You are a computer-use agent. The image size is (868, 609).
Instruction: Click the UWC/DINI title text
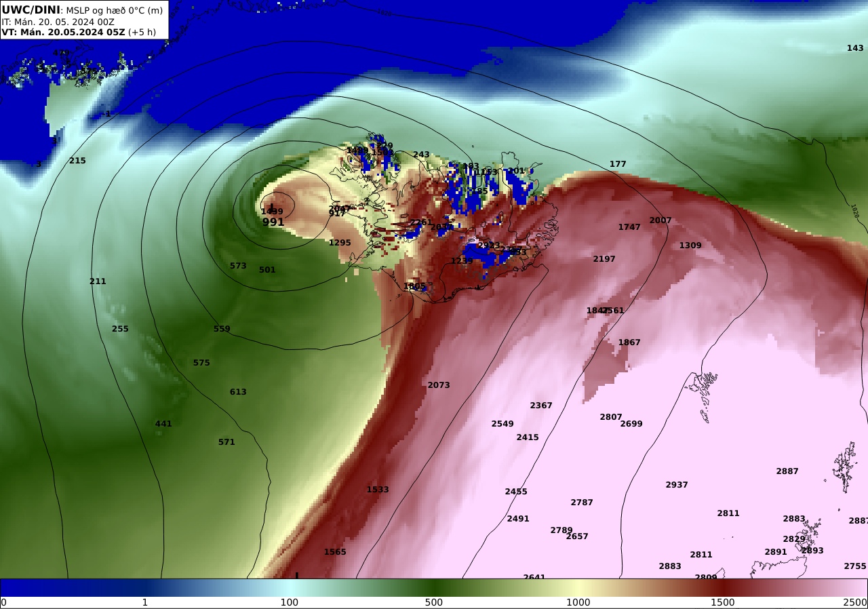pyautogui.click(x=31, y=9)
